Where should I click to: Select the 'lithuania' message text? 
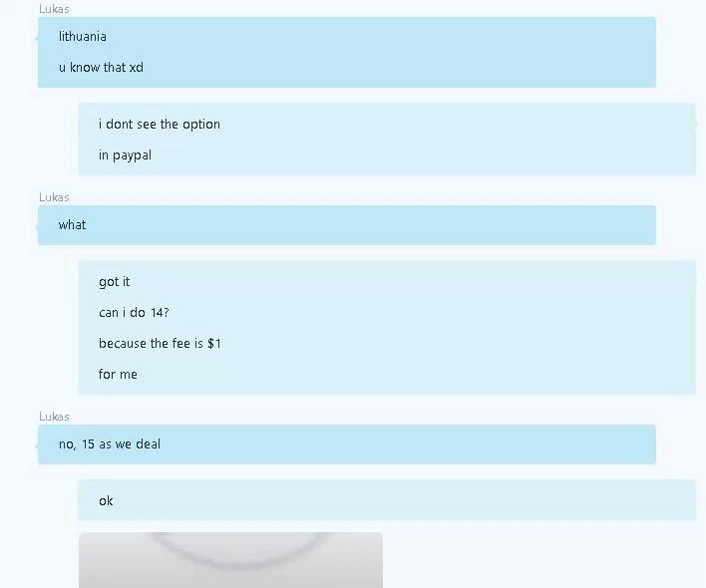pyautogui.click(x=83, y=37)
